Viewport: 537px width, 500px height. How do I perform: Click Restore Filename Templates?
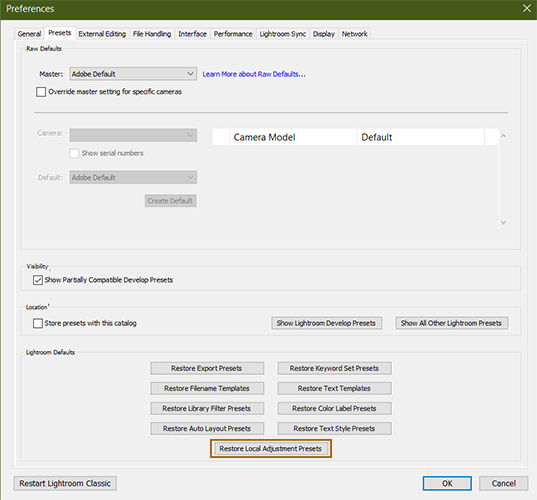coord(207,388)
